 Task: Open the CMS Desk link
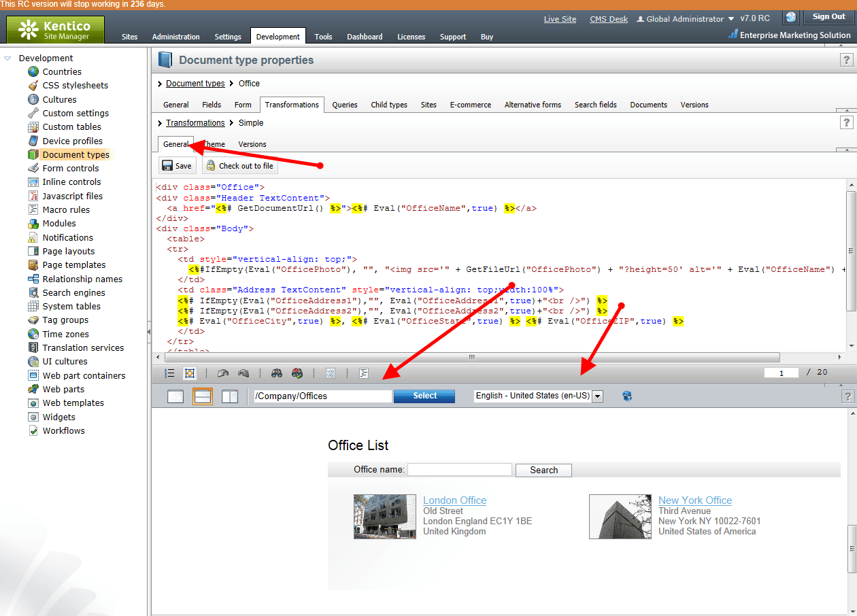(x=609, y=19)
